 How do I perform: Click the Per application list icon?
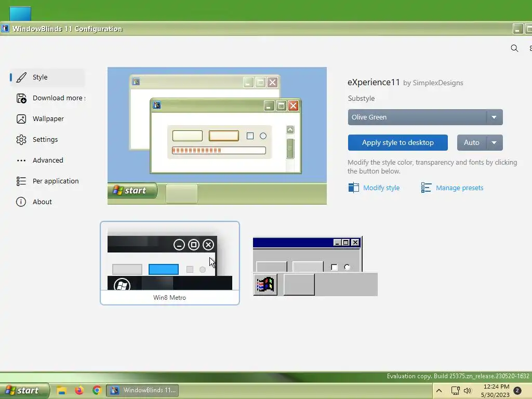click(21, 181)
